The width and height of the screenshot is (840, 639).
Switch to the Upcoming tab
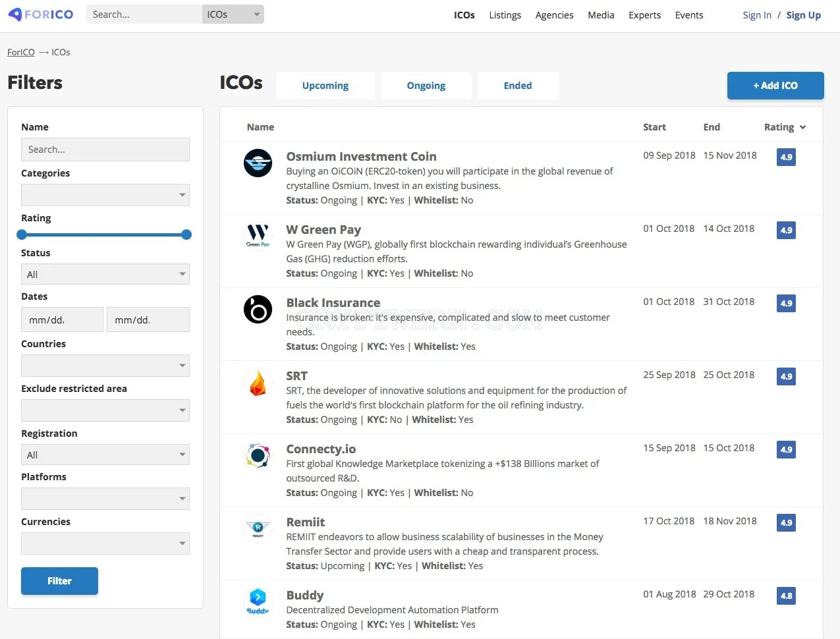click(325, 86)
